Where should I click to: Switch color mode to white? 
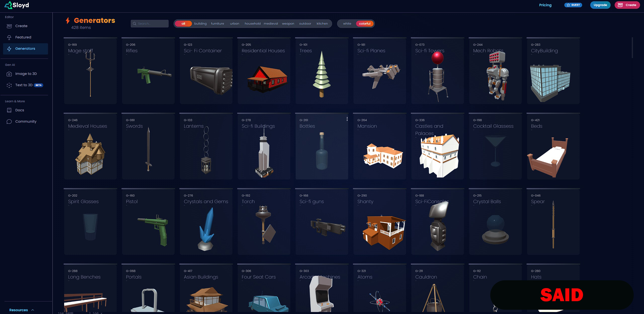click(347, 24)
